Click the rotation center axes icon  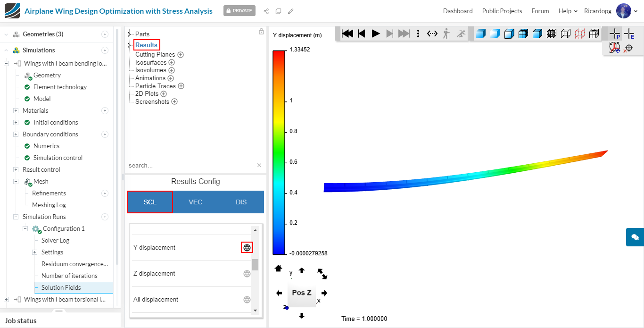pos(614,48)
